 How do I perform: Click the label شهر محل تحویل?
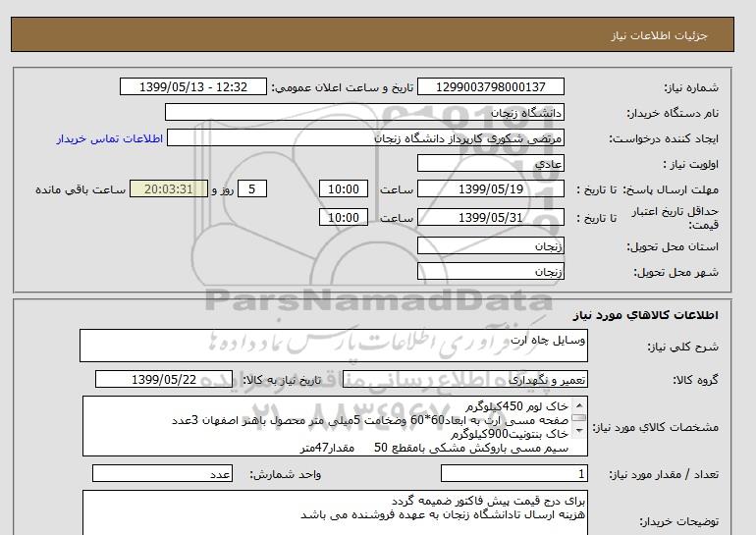coord(675,272)
